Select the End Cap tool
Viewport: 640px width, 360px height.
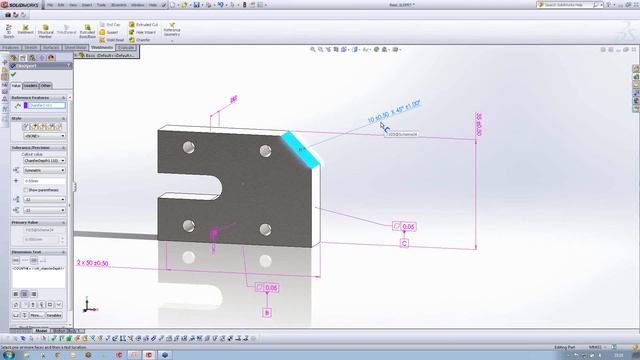[x=110, y=24]
